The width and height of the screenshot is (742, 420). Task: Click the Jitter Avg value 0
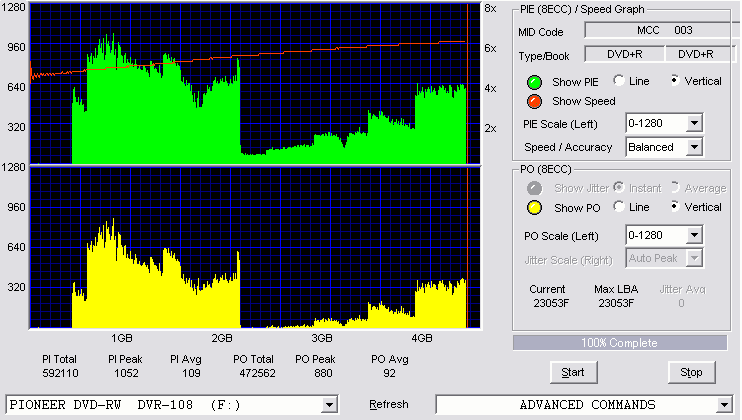coord(681,303)
